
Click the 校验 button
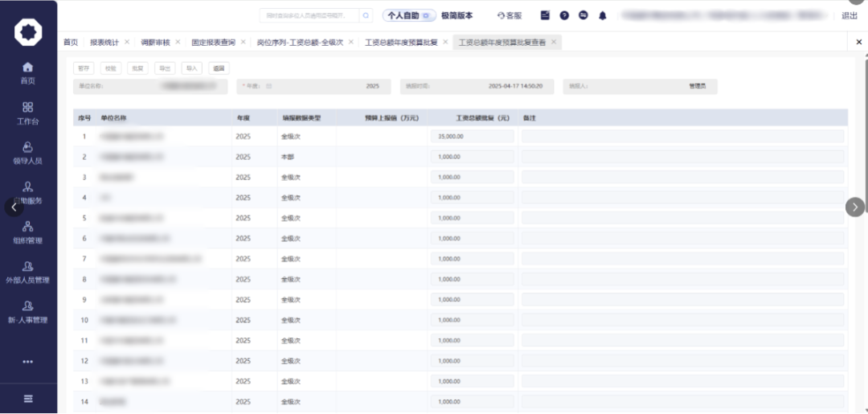111,68
